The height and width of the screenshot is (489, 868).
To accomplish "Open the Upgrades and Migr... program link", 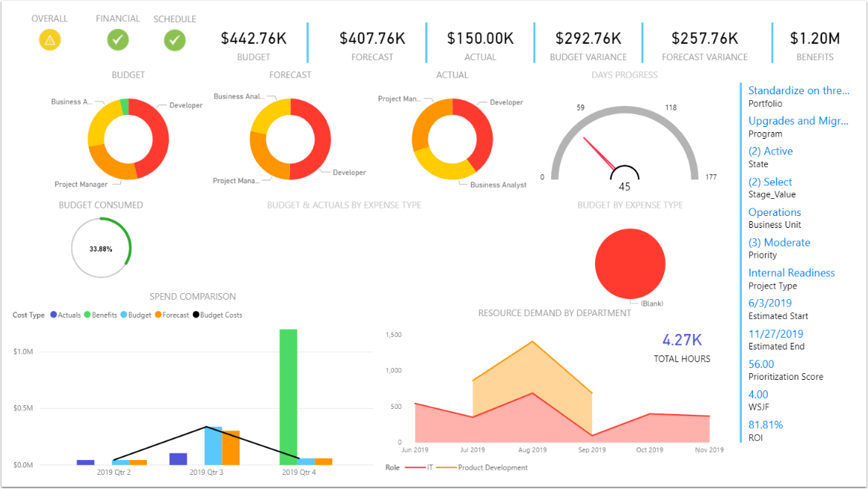I will coord(798,121).
